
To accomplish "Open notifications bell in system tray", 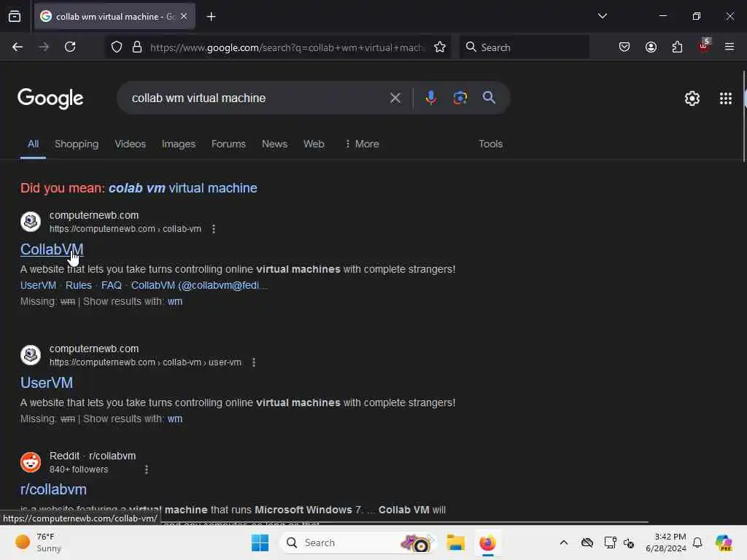I will [697, 542].
